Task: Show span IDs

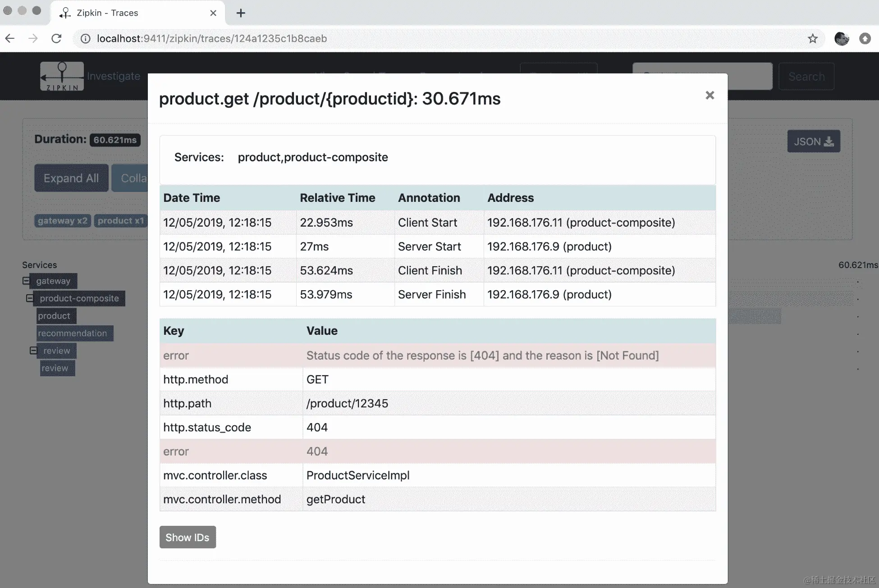Action: pos(188,537)
